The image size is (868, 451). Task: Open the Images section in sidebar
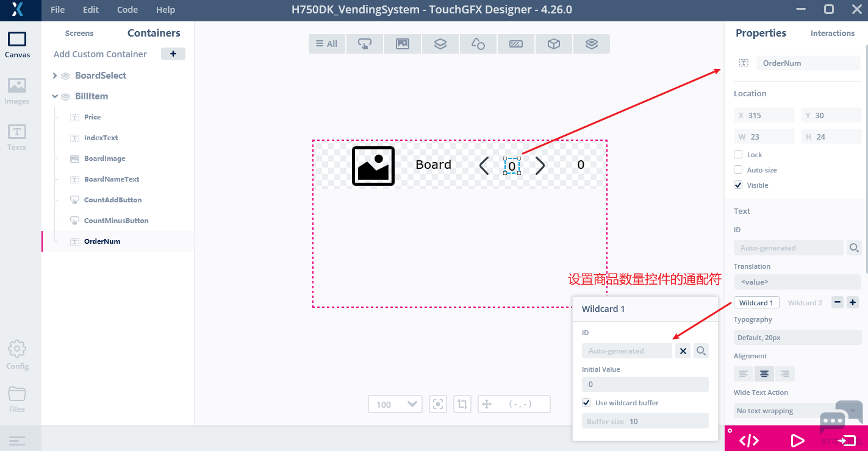pos(17,91)
